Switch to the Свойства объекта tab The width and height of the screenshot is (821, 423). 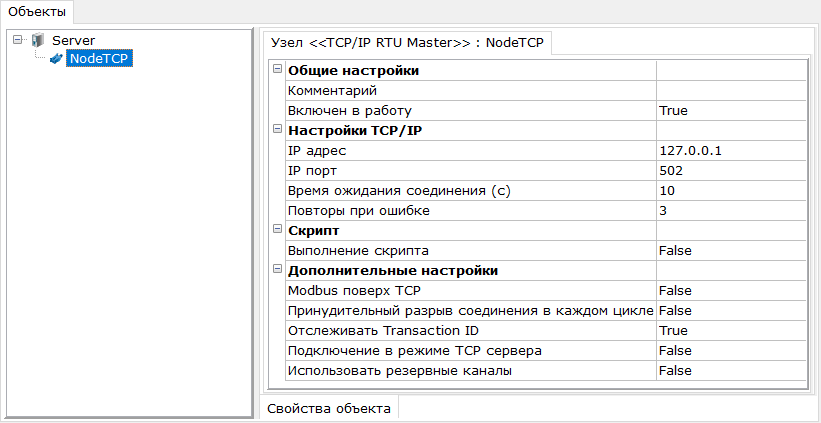tap(329, 408)
